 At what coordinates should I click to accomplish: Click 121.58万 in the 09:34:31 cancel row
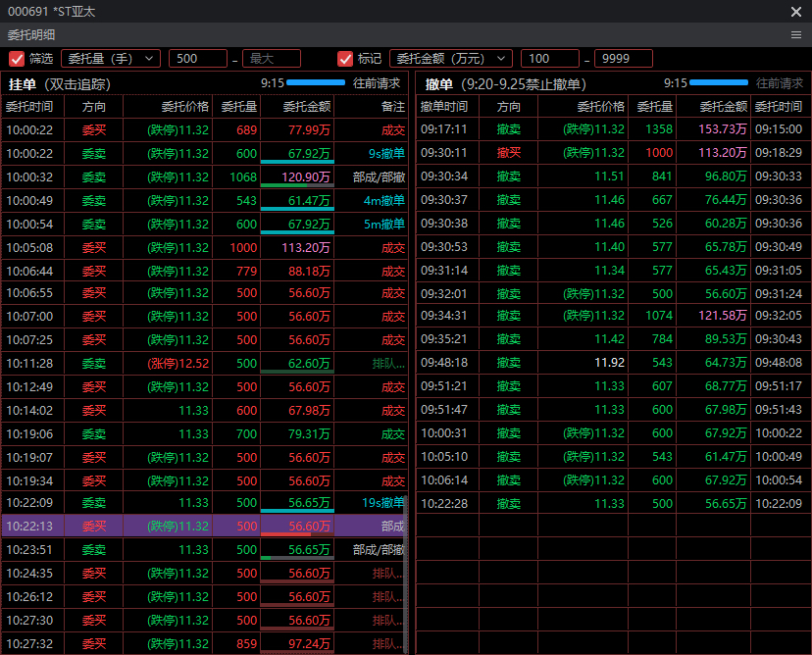723,316
